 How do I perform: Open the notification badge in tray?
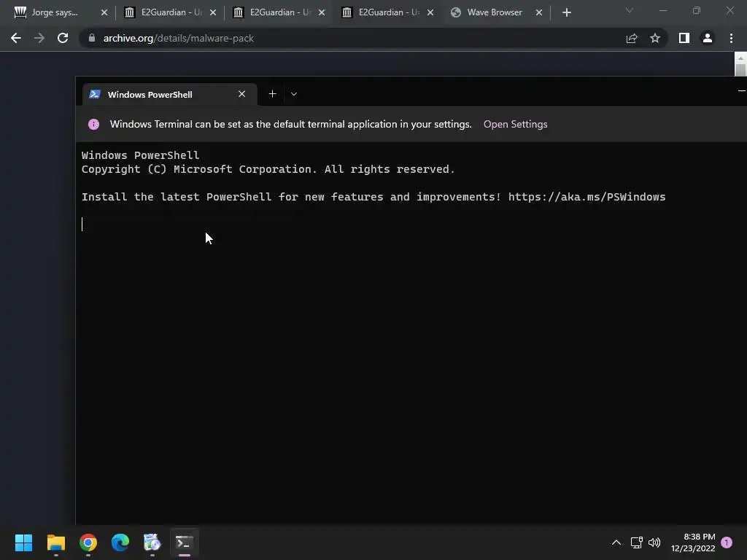pos(727,542)
